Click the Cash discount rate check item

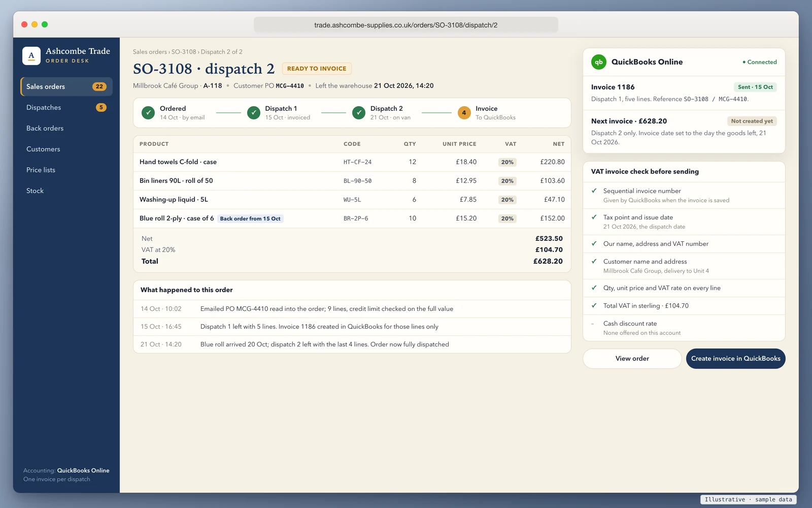point(684,328)
